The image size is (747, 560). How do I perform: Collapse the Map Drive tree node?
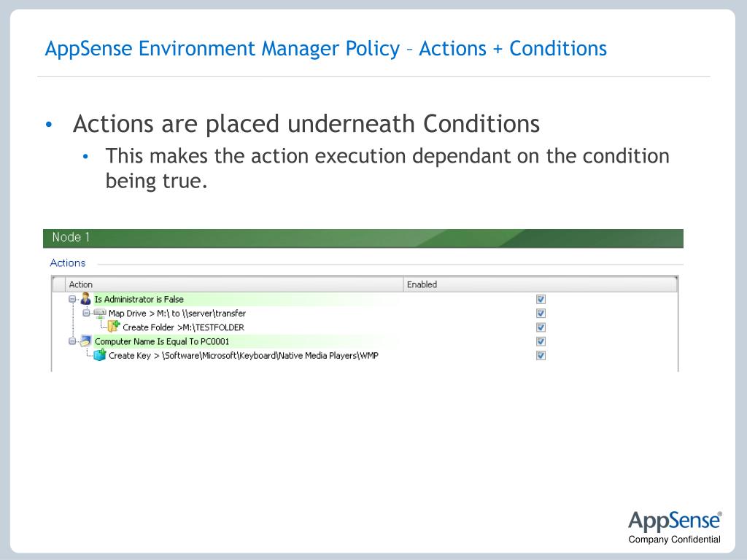pos(86,313)
